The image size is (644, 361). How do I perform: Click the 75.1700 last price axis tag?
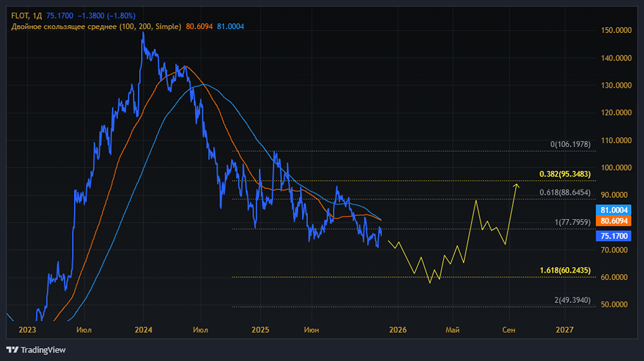614,236
